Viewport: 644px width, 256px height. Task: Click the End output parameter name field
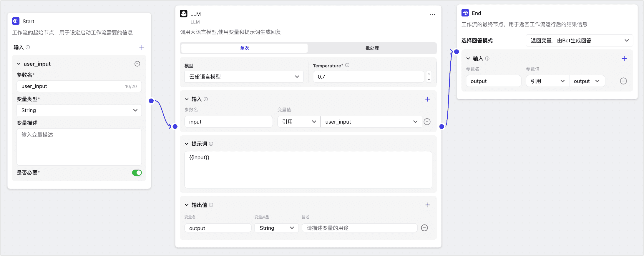click(494, 81)
